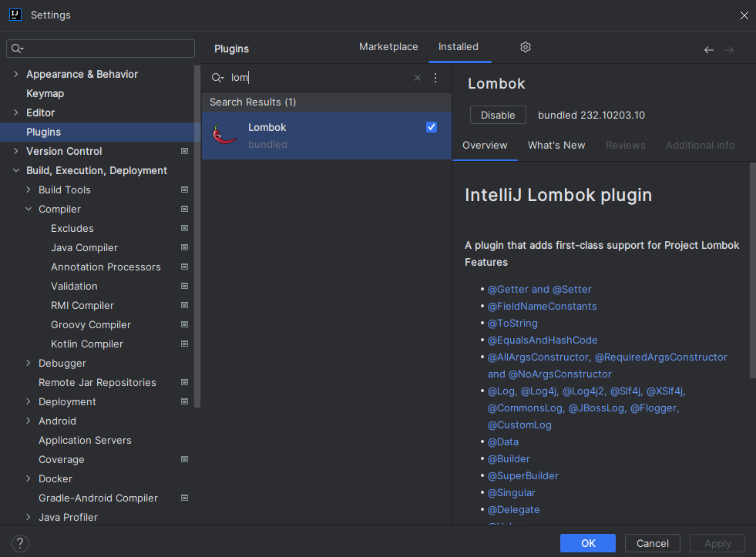The image size is (756, 557).
Task: Disable the Lombok plugin
Action: coord(498,115)
